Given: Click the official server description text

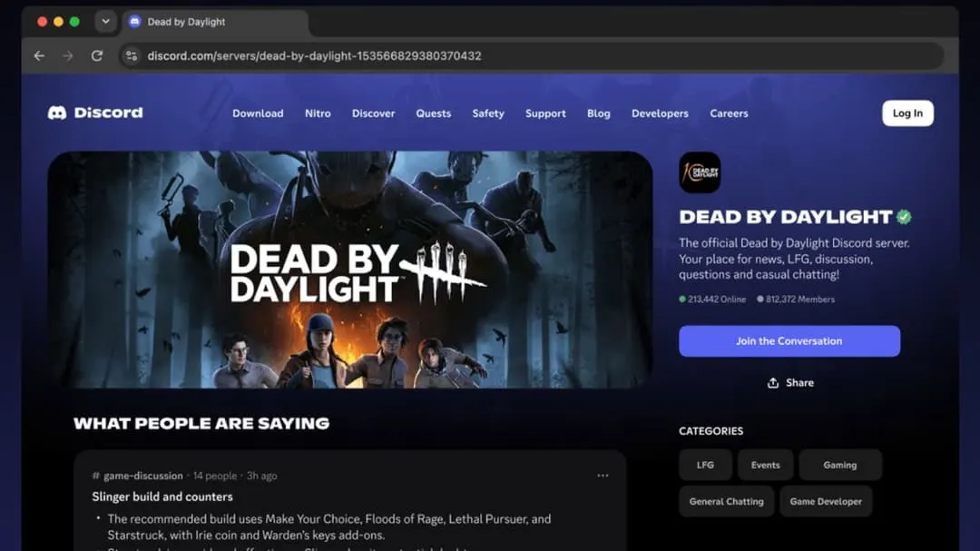Looking at the screenshot, I should pyautogui.click(x=794, y=259).
